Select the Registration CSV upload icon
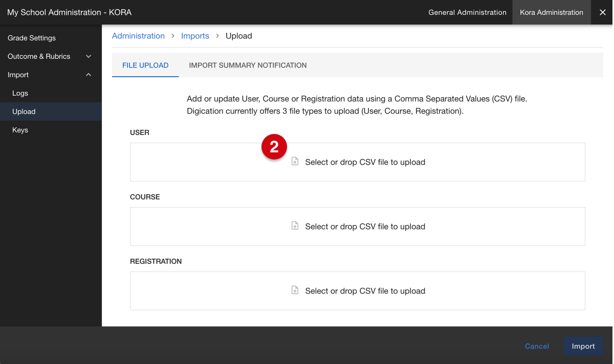The image size is (614, 364). pyautogui.click(x=295, y=290)
